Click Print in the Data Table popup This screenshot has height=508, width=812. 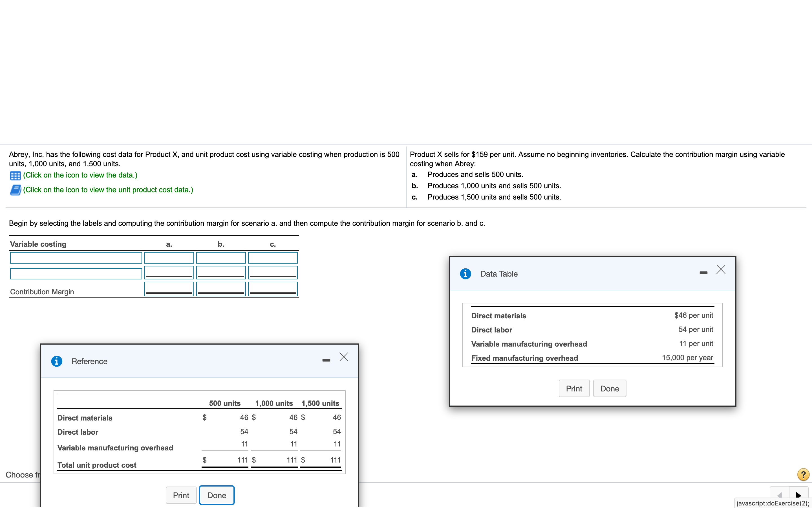coord(574,388)
